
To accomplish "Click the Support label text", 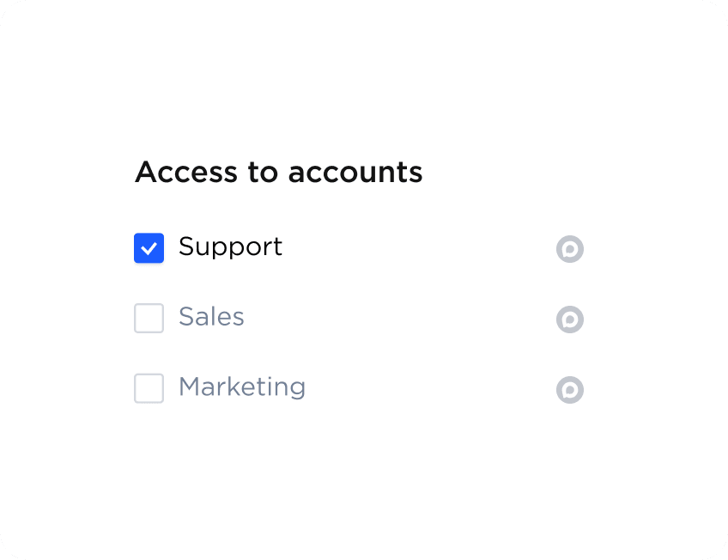I will 230,247.
